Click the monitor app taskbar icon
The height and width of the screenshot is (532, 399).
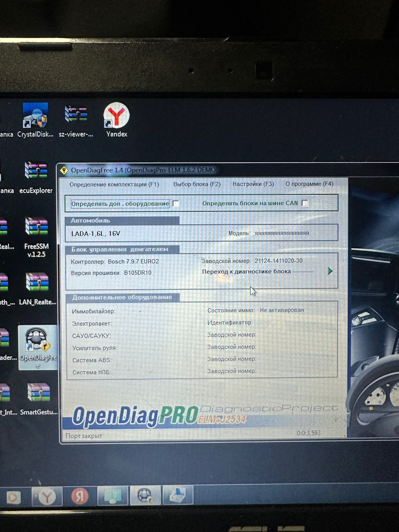tap(112, 495)
